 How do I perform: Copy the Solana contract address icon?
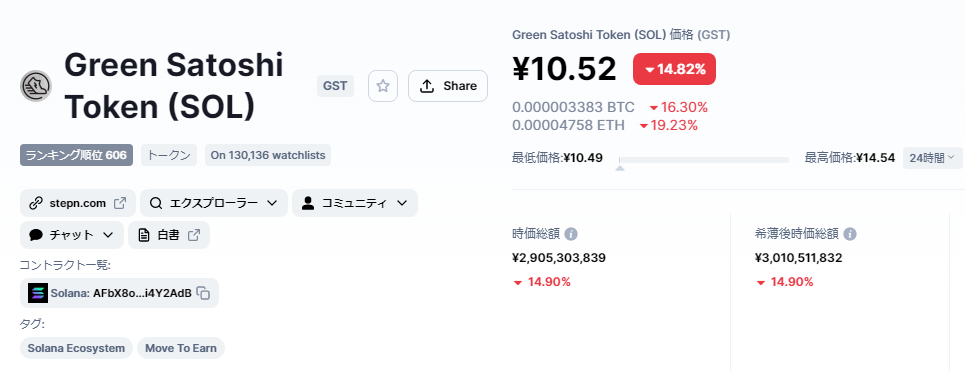(203, 293)
